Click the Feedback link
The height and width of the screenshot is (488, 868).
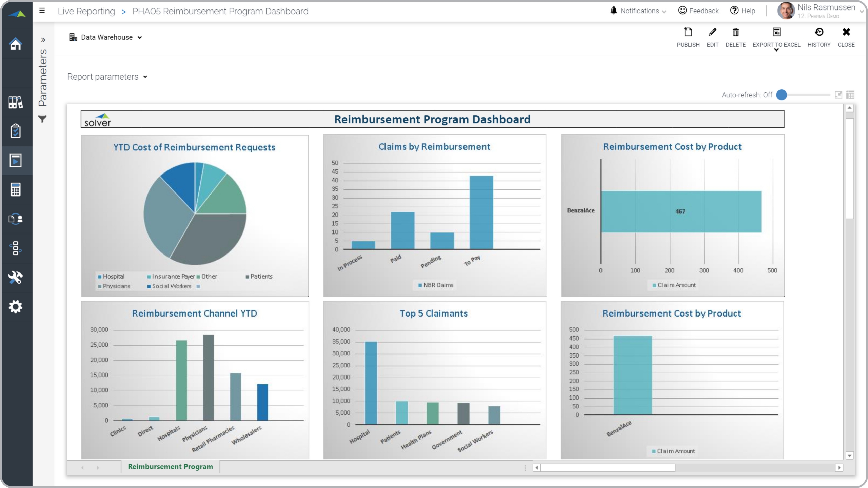coord(698,11)
